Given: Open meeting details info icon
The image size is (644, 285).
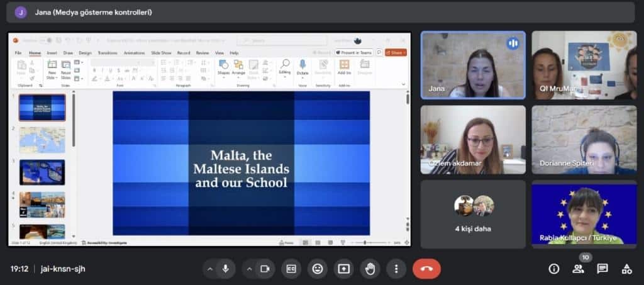Looking at the screenshot, I should click(x=553, y=269).
